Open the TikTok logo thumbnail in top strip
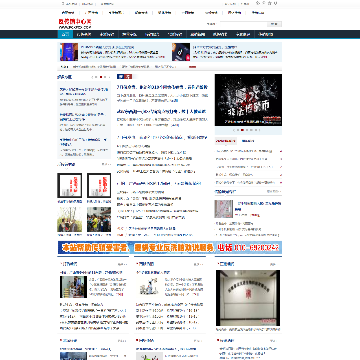 181,52
